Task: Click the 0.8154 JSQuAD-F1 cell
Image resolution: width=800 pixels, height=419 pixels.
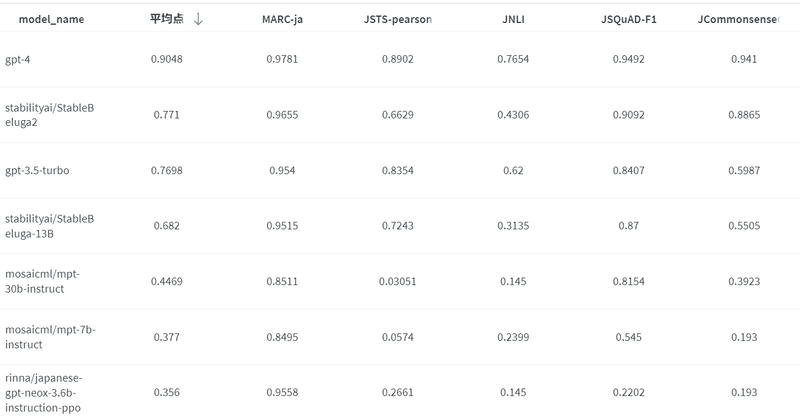Action: click(629, 281)
